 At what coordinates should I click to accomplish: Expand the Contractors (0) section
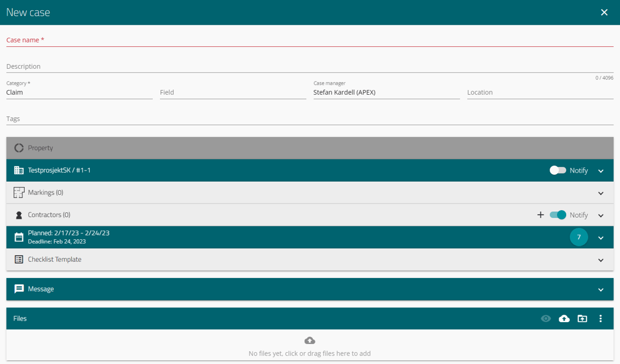pyautogui.click(x=601, y=216)
